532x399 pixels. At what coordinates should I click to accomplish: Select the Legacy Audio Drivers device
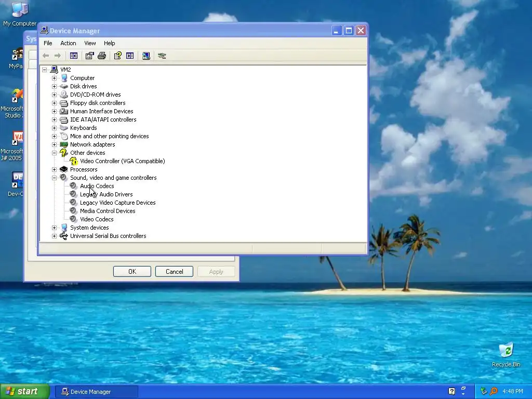pos(106,194)
